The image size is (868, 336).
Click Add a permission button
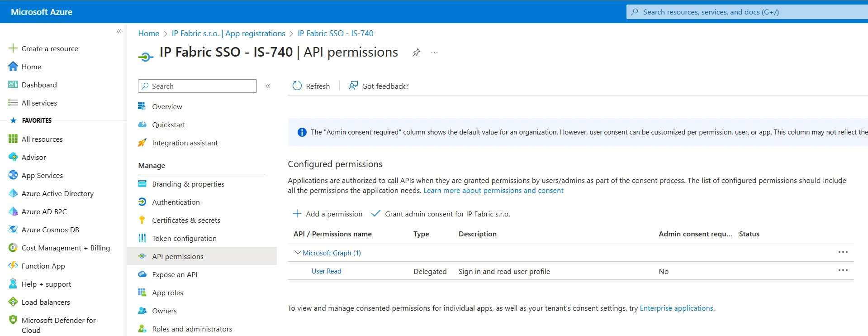[x=328, y=214]
